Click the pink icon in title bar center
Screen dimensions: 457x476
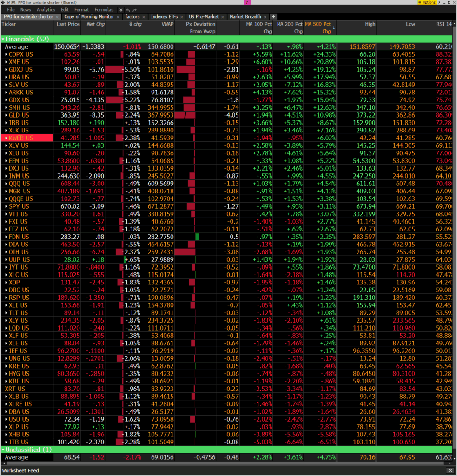coord(247,2)
